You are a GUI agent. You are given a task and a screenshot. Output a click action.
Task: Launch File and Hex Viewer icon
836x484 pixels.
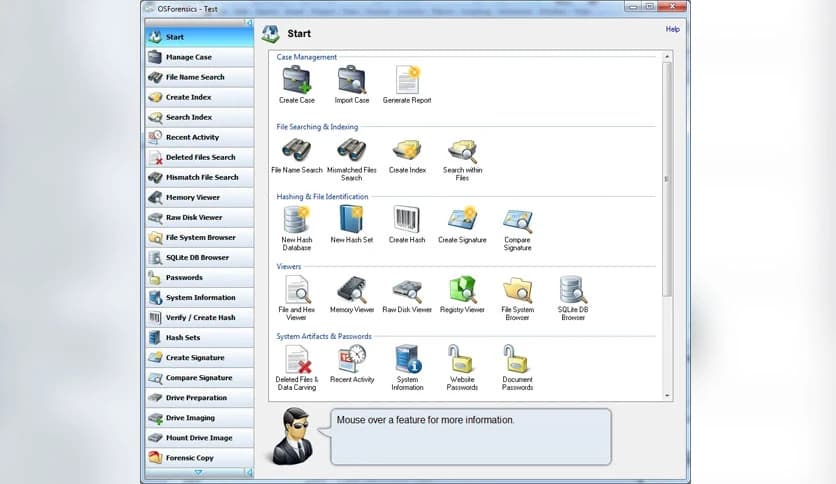coord(296,290)
